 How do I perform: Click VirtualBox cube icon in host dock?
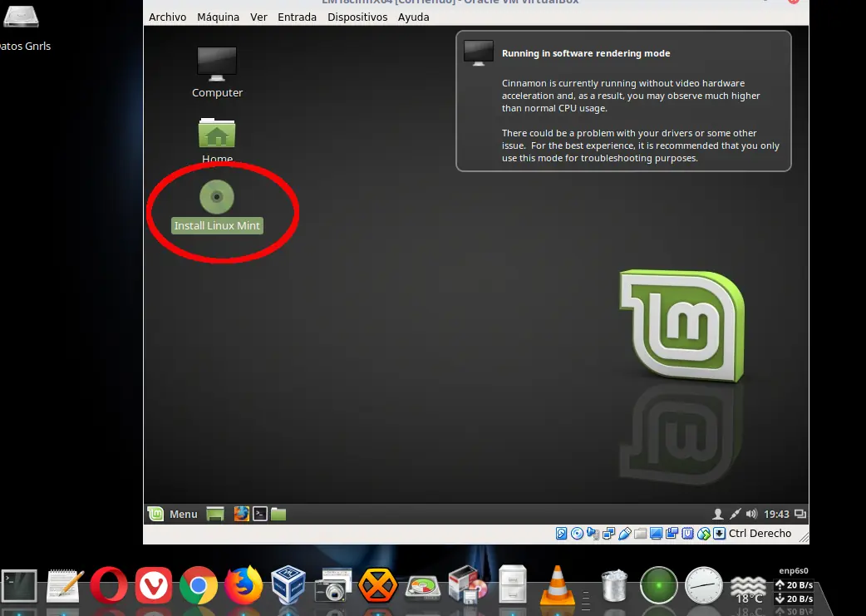point(288,584)
